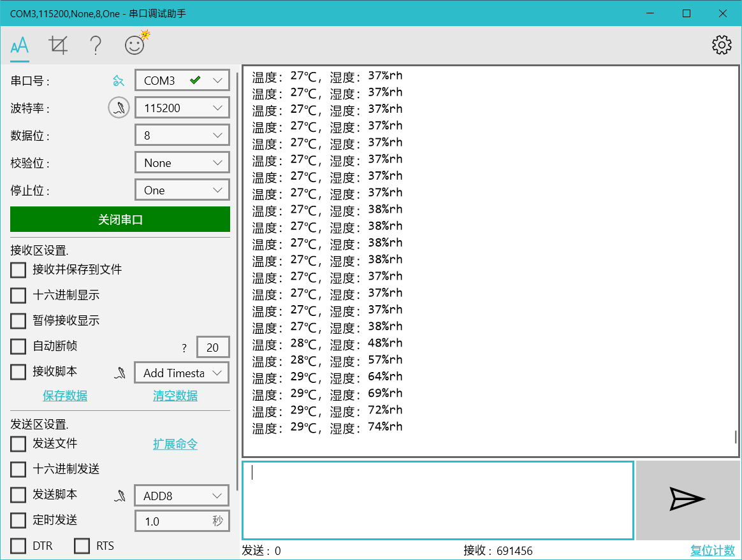Click the 保存数据 link
This screenshot has height=560, width=742.
[65, 396]
